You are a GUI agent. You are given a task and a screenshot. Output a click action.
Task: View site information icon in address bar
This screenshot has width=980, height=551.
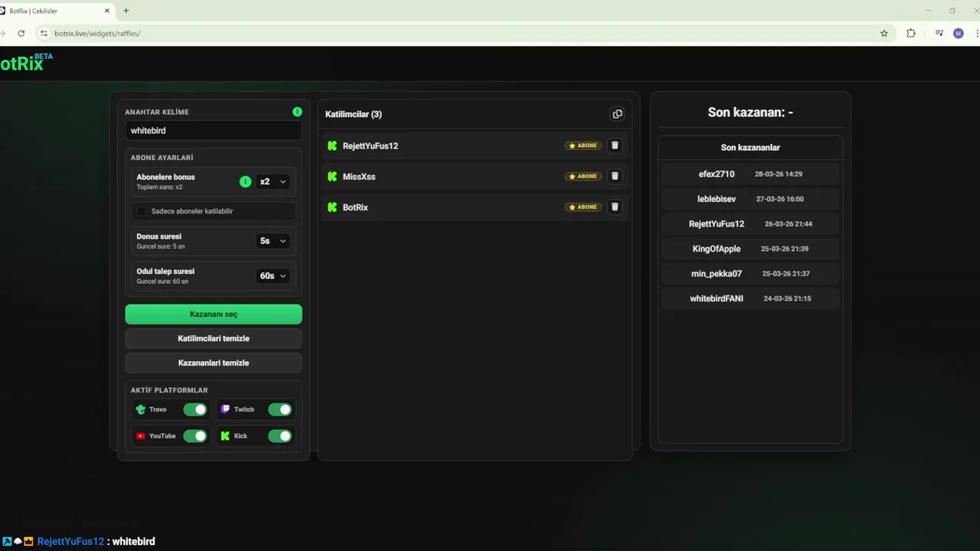[x=44, y=34]
